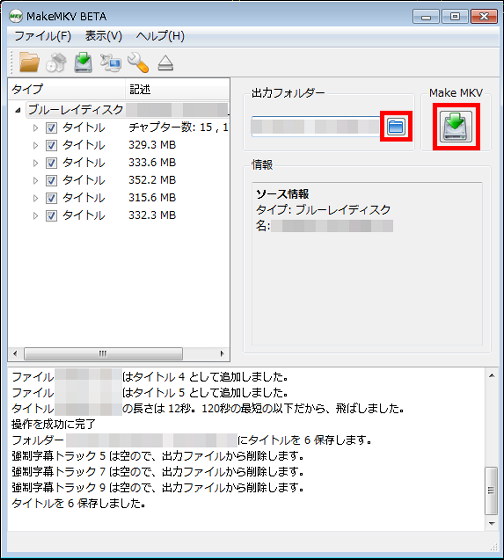Screen dimensions: 504x560
Task: Click the 120秒の最短 log line
Action: (x=208, y=408)
